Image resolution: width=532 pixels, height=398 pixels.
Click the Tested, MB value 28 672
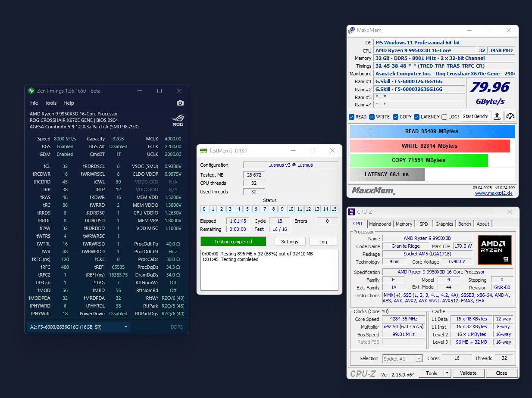(x=254, y=175)
